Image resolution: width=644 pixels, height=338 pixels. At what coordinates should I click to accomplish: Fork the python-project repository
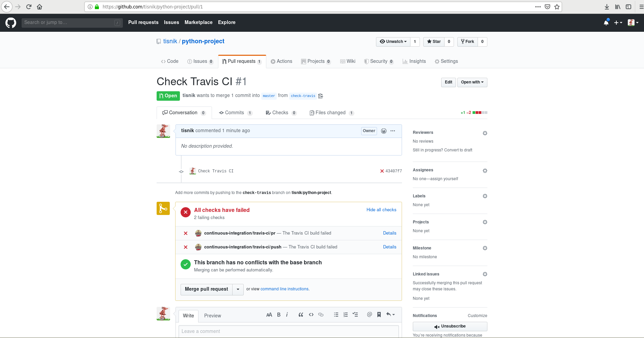tap(467, 42)
